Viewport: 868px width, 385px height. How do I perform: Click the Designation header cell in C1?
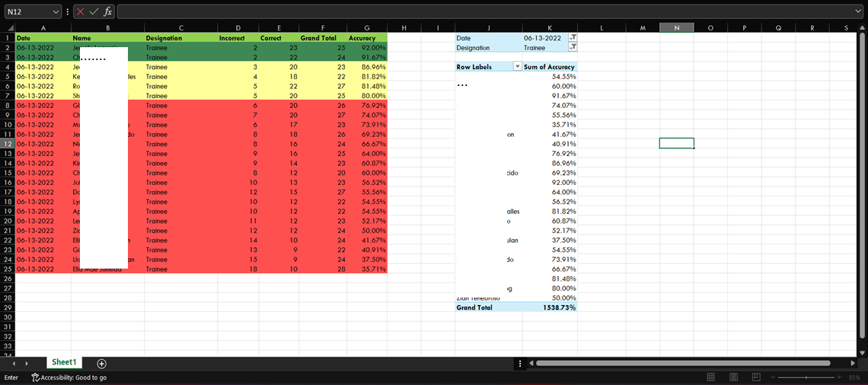[x=181, y=38]
